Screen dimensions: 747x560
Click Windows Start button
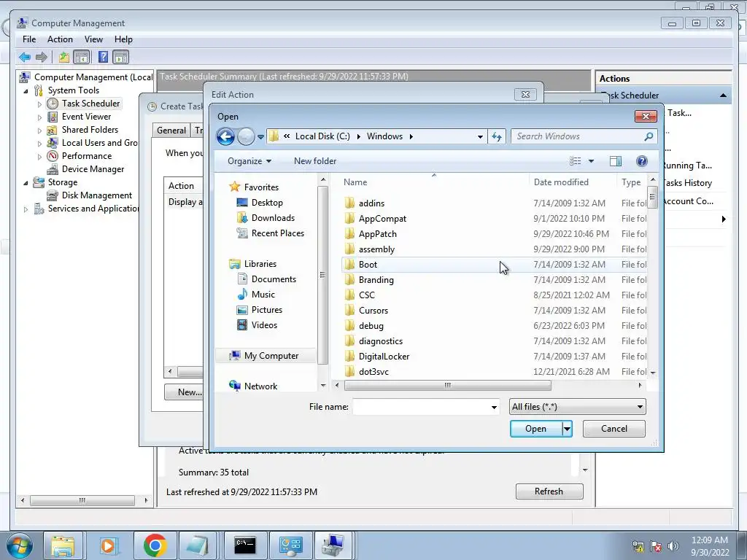tap(20, 545)
